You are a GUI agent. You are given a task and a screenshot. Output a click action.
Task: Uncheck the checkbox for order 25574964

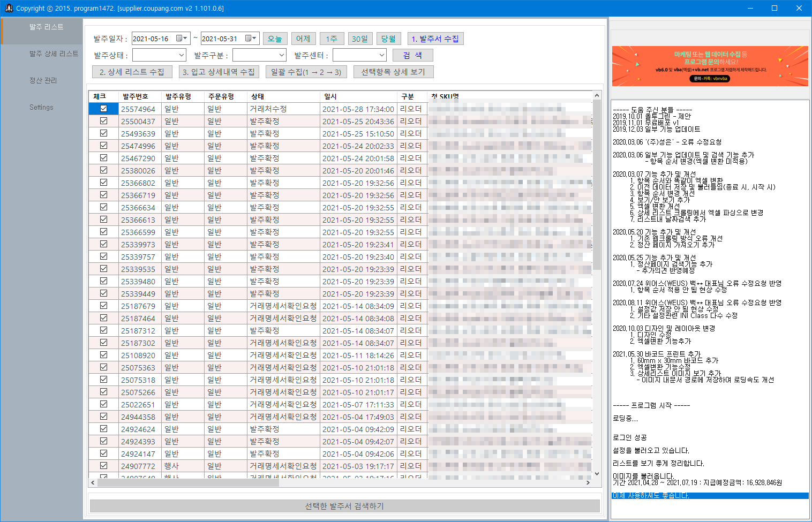[x=103, y=108]
